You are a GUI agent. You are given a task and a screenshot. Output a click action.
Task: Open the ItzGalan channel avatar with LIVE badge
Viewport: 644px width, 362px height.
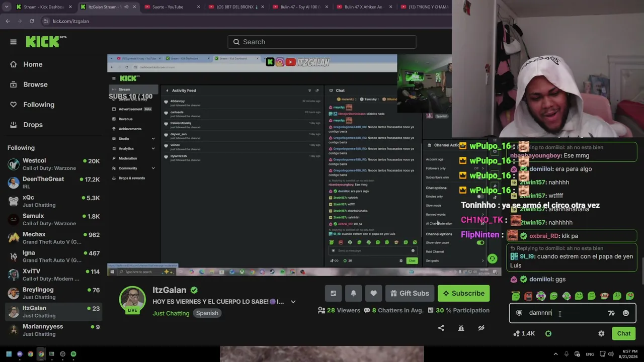tap(132, 300)
